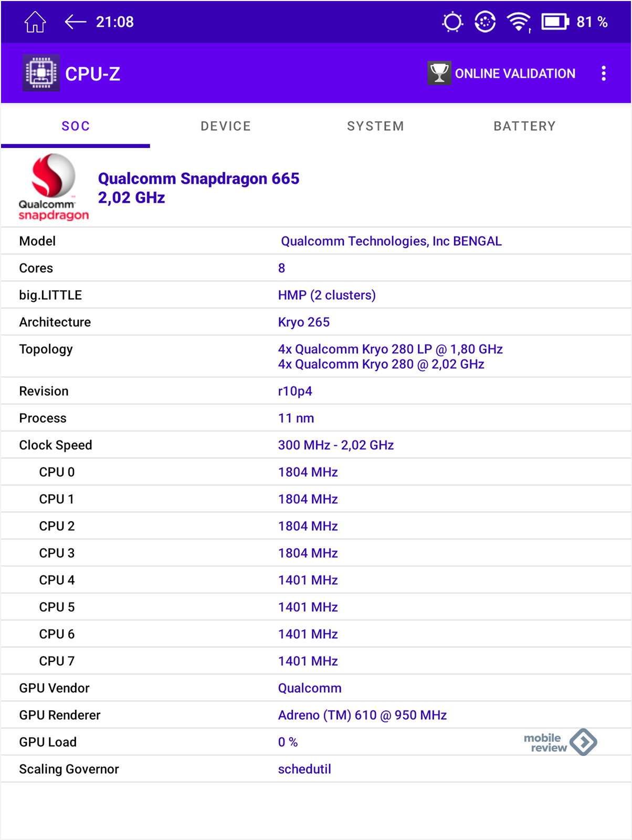The height and width of the screenshot is (840, 632).
Task: Tap the big.LITTLE row label
Action: click(x=50, y=295)
